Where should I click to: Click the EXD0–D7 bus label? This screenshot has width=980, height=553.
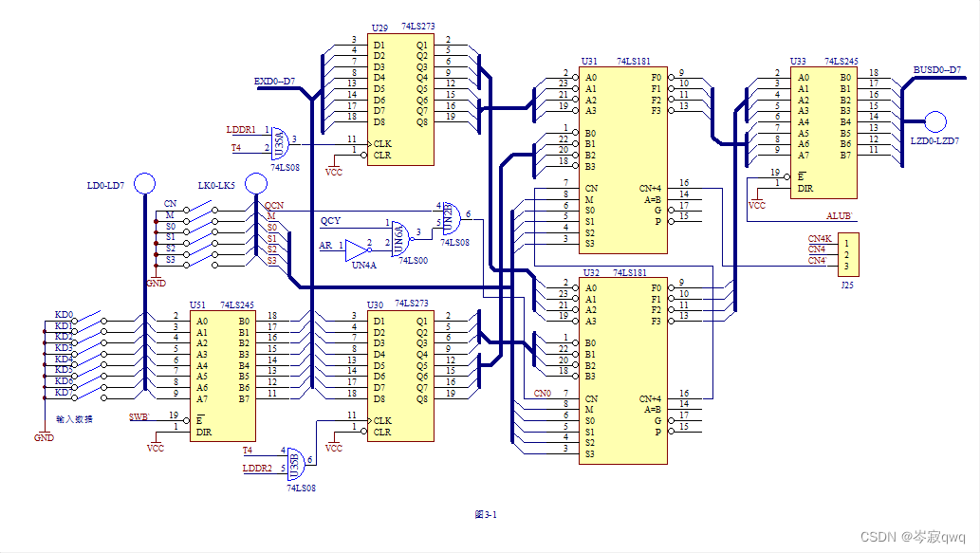[274, 82]
